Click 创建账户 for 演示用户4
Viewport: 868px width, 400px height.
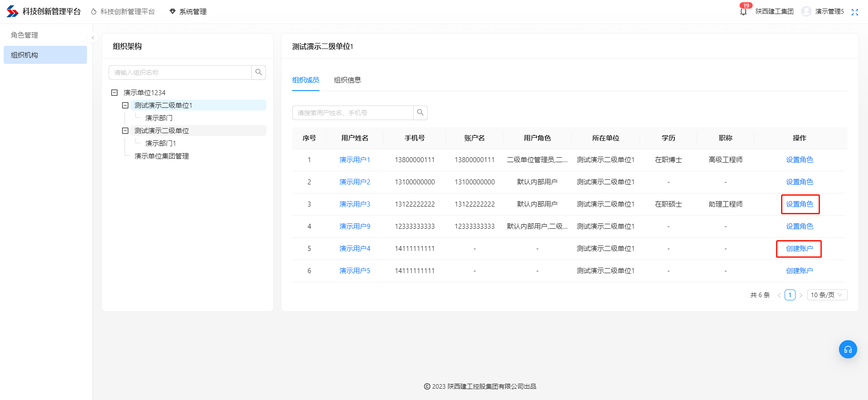click(x=799, y=249)
